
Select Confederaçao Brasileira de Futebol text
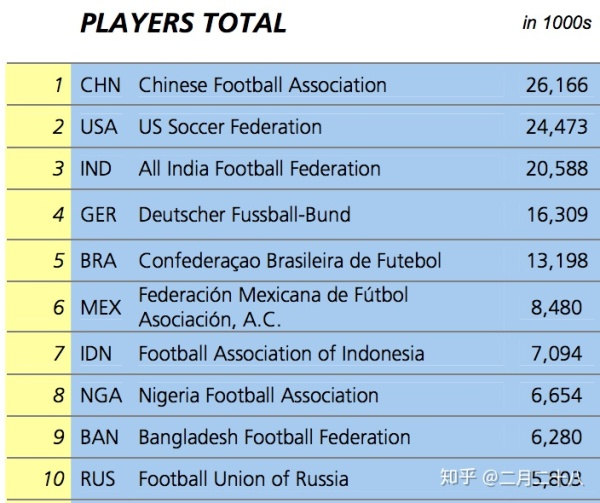pyautogui.click(x=289, y=261)
